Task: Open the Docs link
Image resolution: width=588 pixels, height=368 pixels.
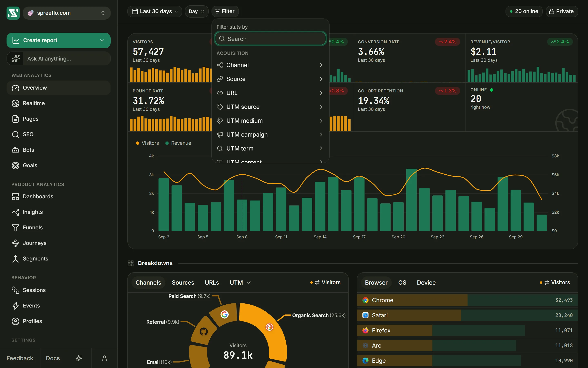Action: tap(53, 358)
